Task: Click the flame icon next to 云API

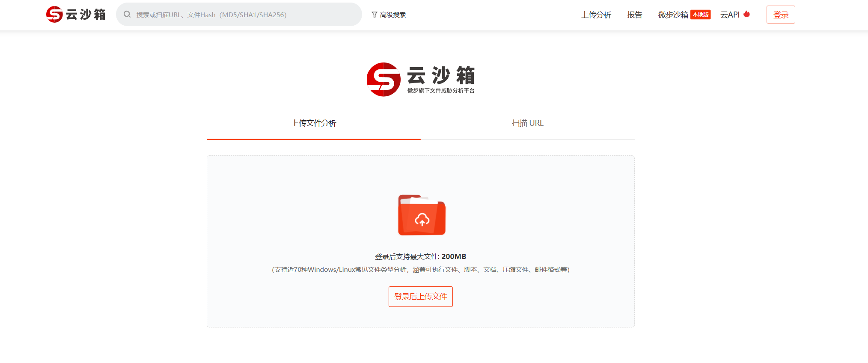Action: [747, 14]
